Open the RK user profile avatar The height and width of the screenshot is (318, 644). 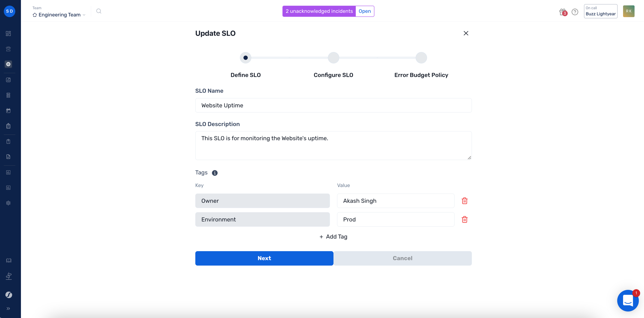[x=629, y=11]
